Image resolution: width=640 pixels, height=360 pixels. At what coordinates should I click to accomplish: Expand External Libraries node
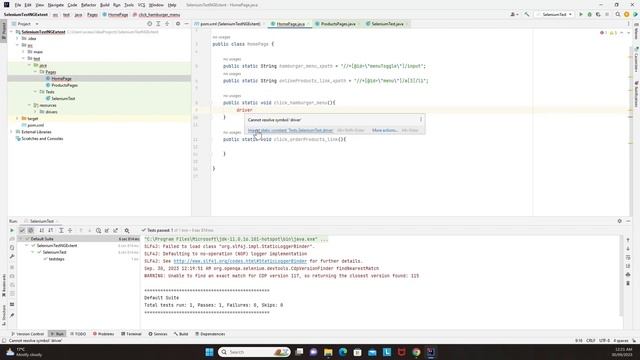pos(11,132)
